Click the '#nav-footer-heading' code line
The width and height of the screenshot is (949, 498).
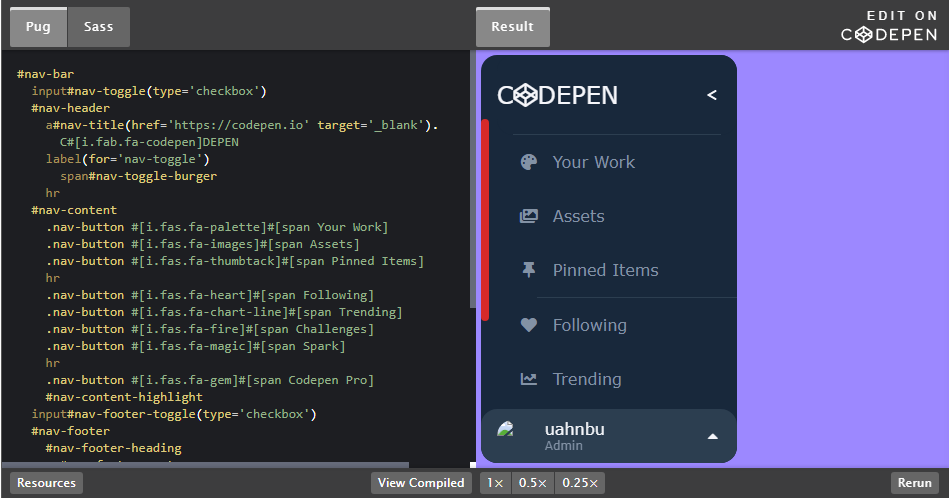113,448
